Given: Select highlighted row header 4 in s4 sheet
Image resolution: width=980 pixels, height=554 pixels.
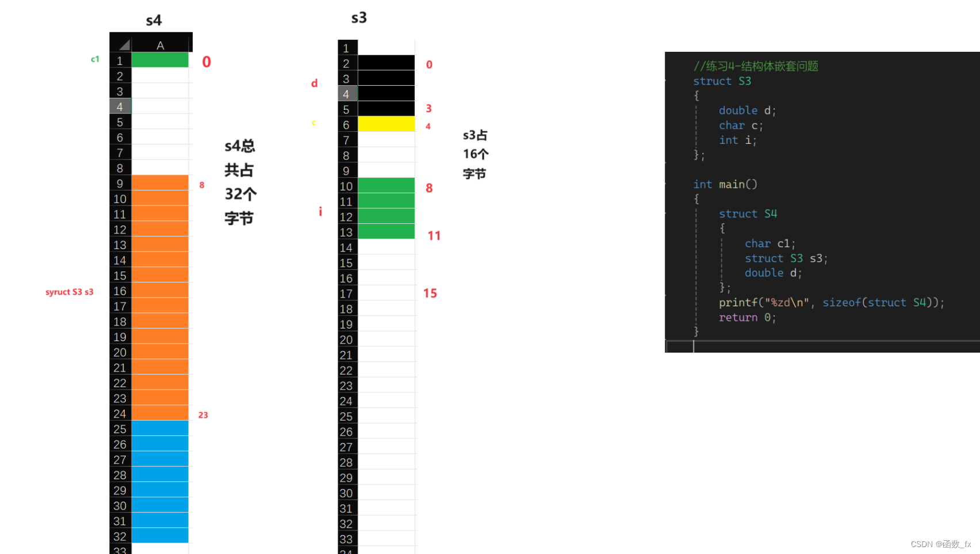Looking at the screenshot, I should tap(120, 106).
